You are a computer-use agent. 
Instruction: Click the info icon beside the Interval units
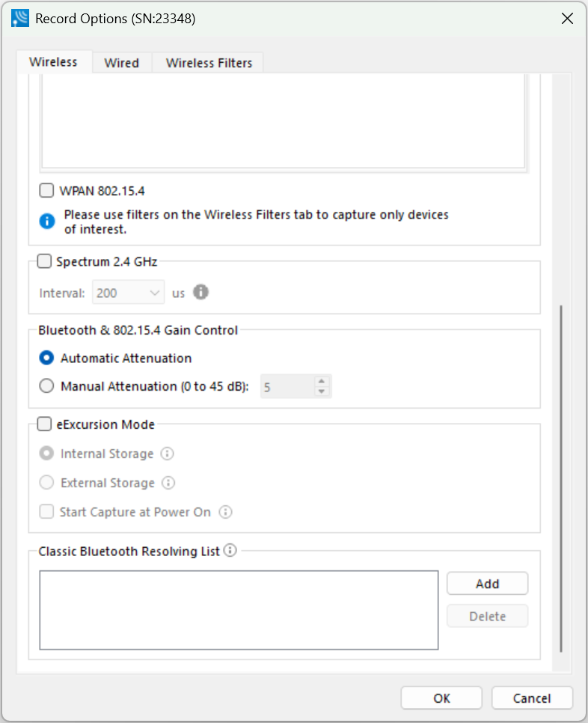pyautogui.click(x=200, y=292)
